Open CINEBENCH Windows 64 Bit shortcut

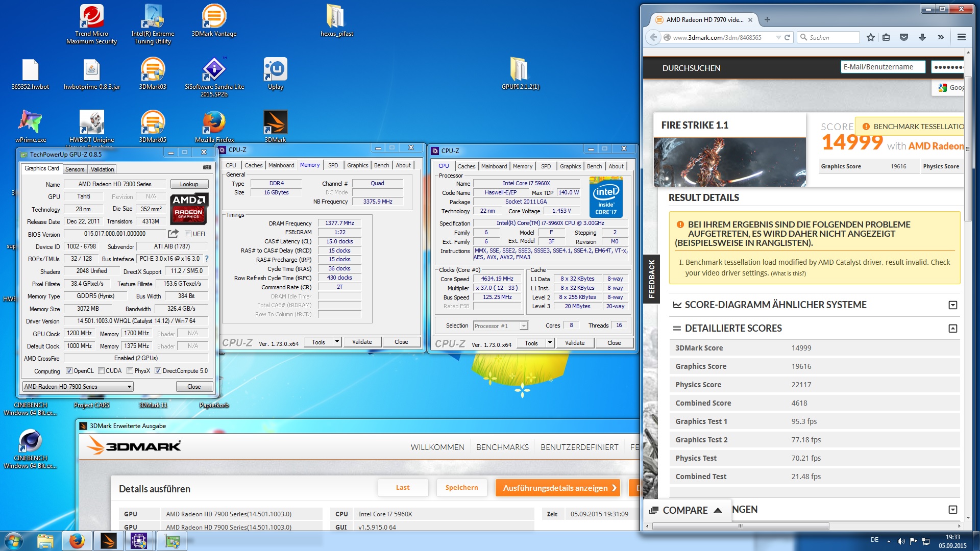pyautogui.click(x=30, y=449)
